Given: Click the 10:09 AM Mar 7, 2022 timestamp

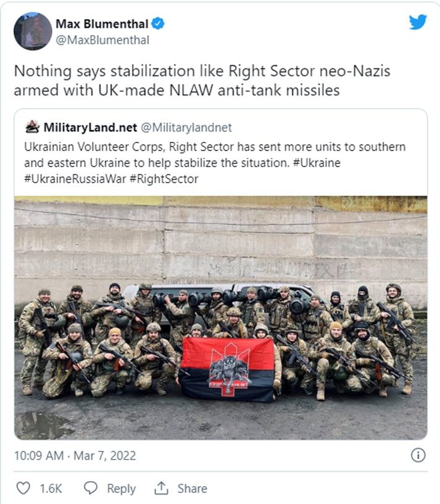Looking at the screenshot, I should point(75,456).
